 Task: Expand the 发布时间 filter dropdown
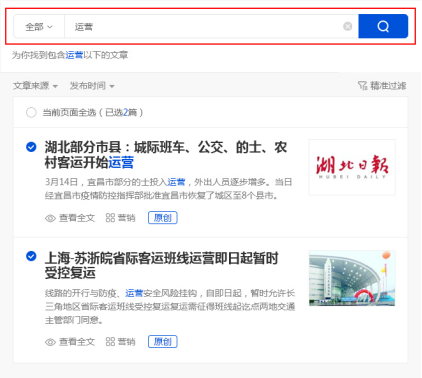tap(92, 86)
